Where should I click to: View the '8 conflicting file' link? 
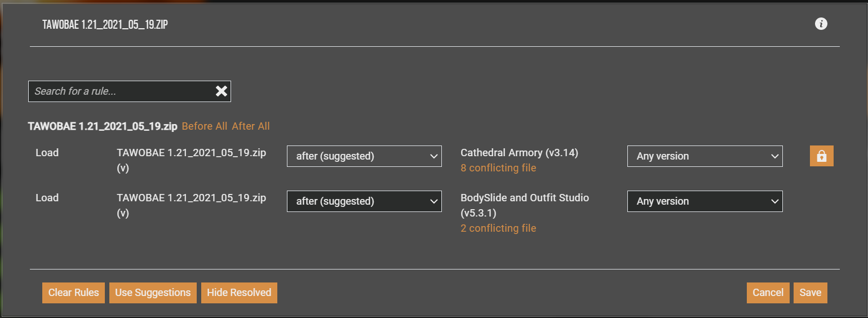498,168
